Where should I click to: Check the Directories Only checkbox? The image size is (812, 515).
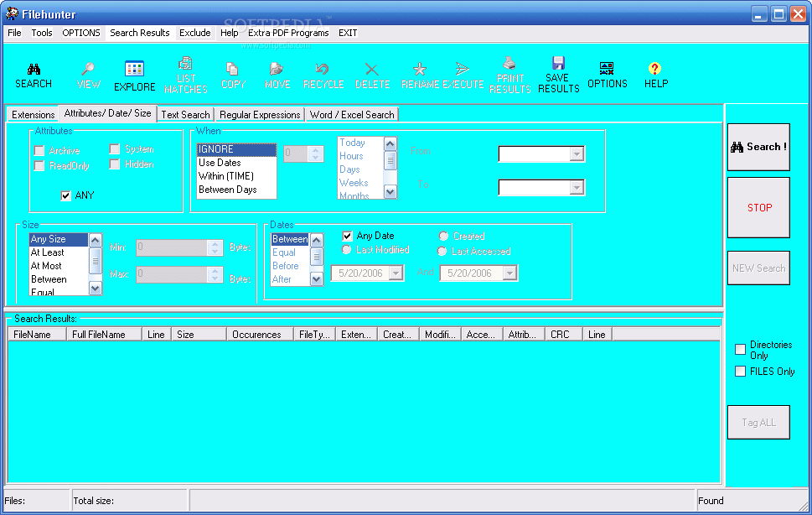coord(741,349)
